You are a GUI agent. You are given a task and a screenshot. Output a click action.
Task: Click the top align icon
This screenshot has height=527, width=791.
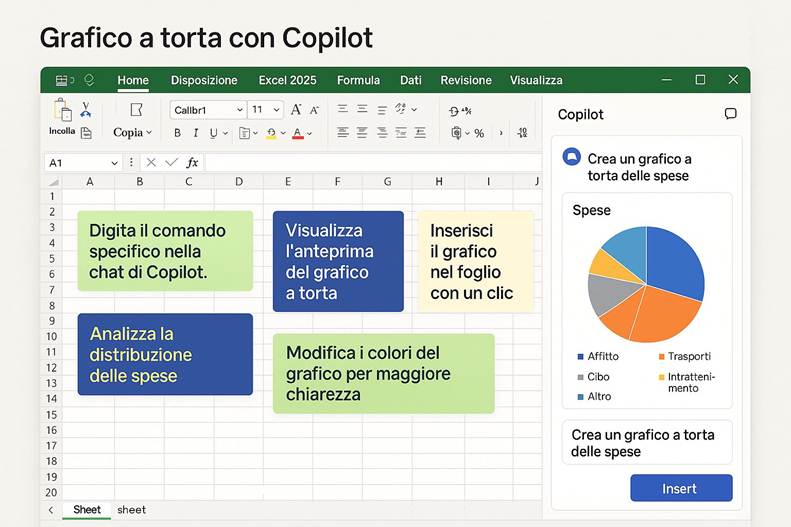point(343,108)
